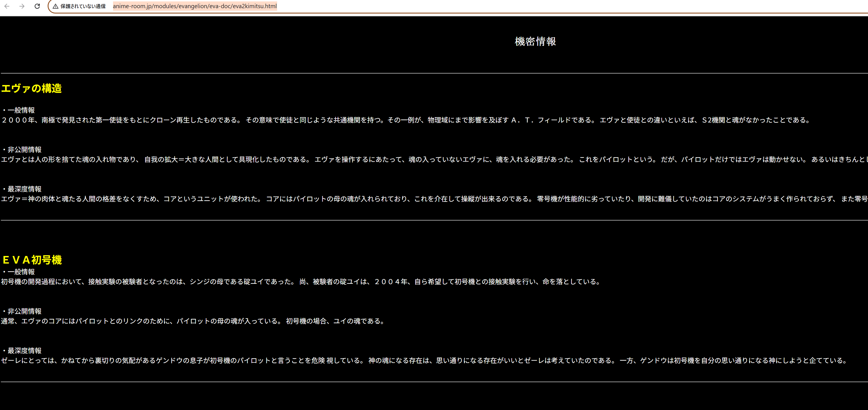Open the 保護されていない通信 site info label
This screenshot has height=410, width=868.
pos(83,6)
